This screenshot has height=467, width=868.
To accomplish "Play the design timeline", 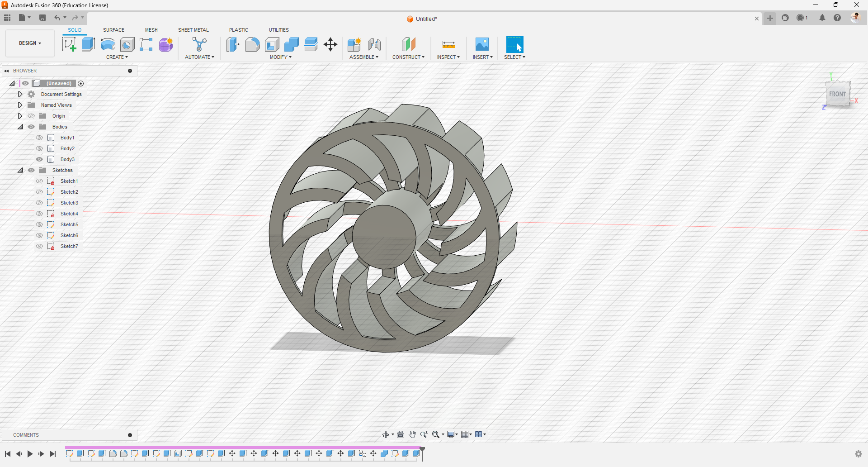I will tap(30, 454).
